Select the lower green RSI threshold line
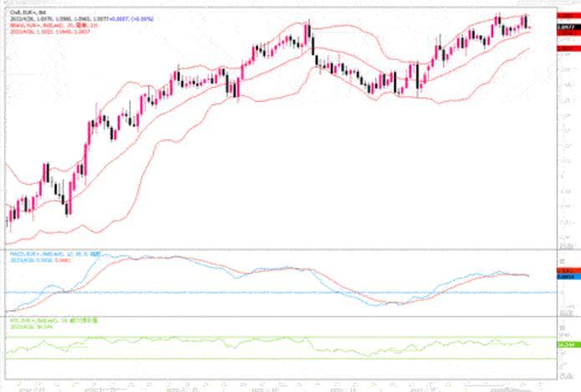Screen dimensions: 581x392 point(251,359)
